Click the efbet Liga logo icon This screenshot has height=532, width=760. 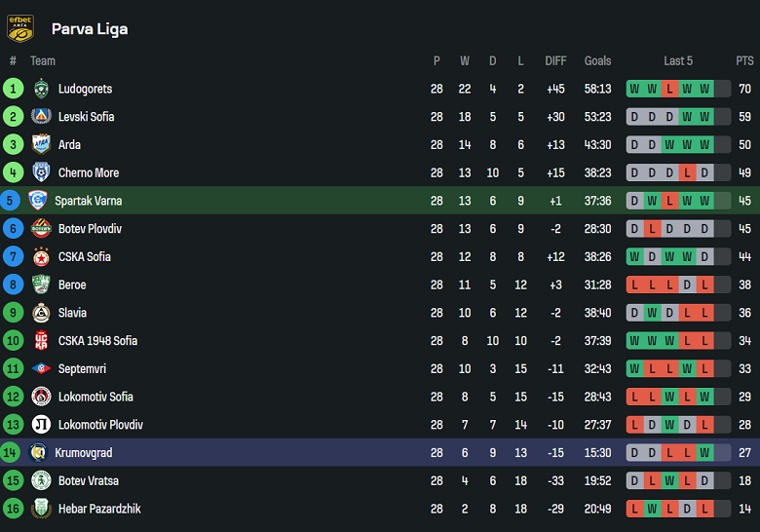point(20,28)
